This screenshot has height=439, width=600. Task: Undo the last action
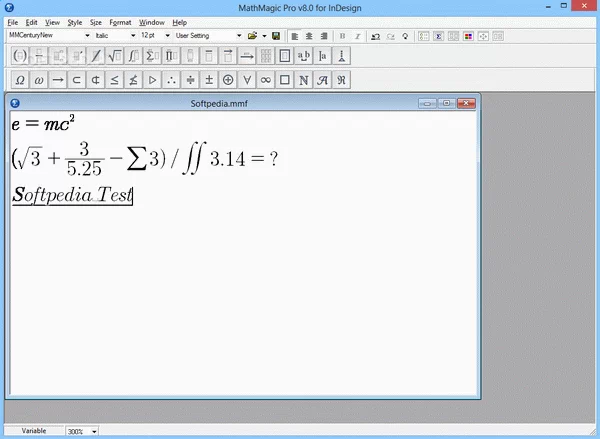pyautogui.click(x=376, y=36)
